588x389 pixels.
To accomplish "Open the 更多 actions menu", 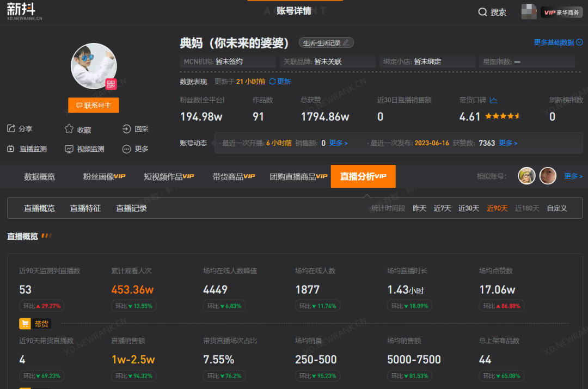I will [126, 149].
